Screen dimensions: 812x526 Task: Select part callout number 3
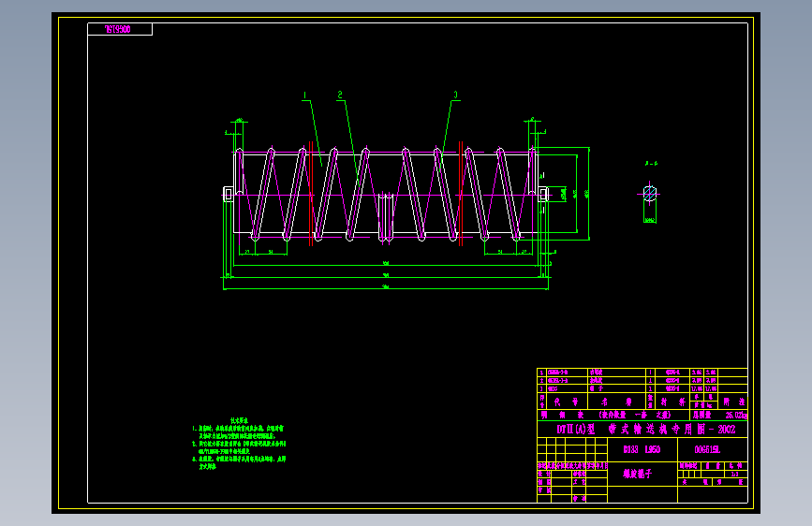pyautogui.click(x=456, y=95)
